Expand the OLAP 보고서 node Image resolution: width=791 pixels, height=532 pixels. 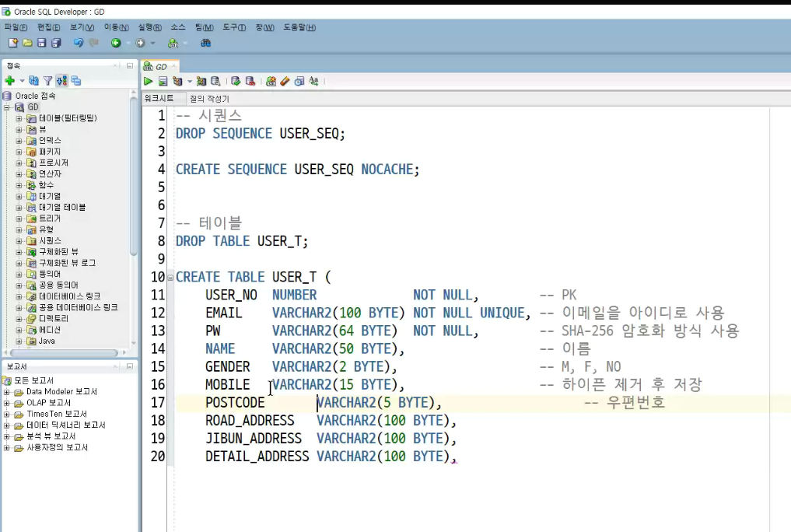click(x=6, y=403)
